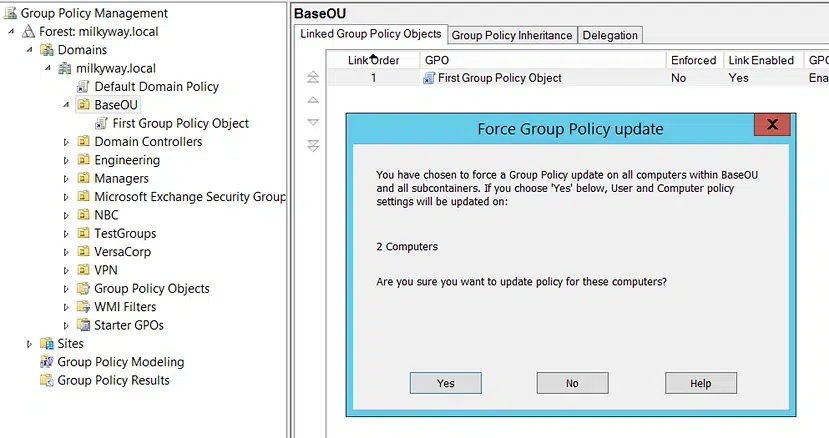
Task: Expand the Sites node
Action: [x=30, y=344]
